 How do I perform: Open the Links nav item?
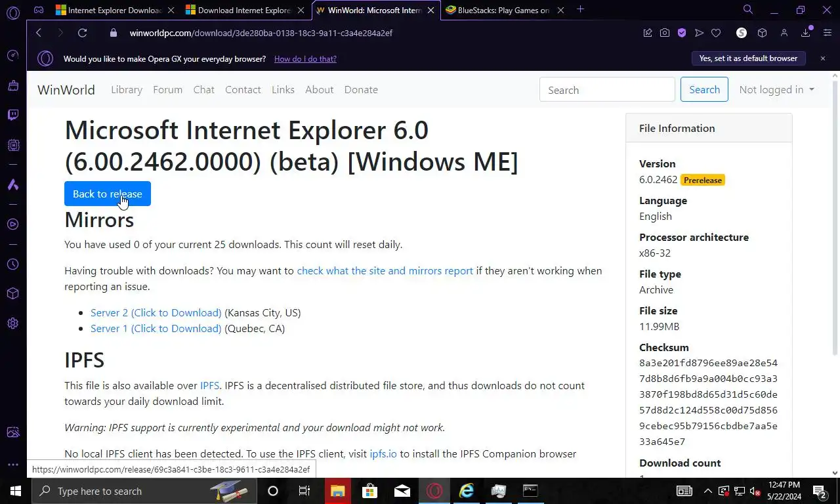coord(283,90)
